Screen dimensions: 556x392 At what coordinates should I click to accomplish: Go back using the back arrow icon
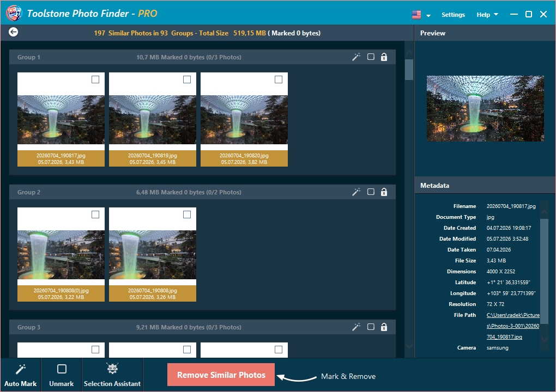13,32
